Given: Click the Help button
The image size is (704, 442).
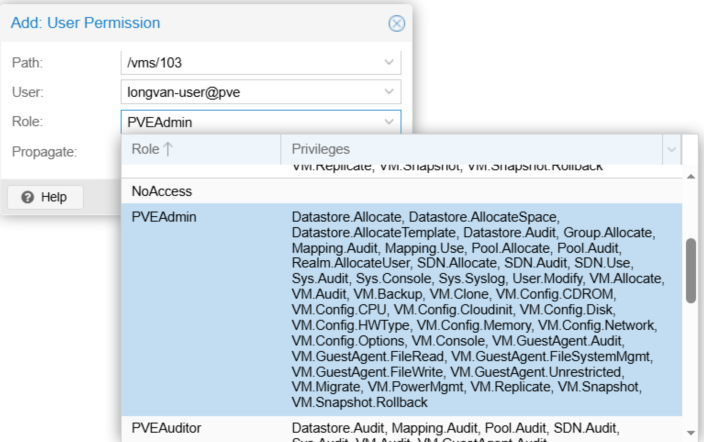Looking at the screenshot, I should pos(45,197).
